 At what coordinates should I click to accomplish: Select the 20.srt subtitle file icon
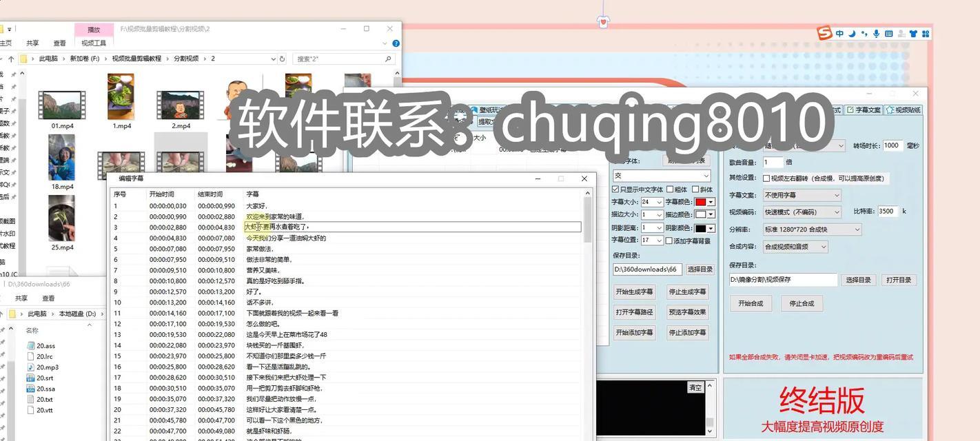pos(30,378)
